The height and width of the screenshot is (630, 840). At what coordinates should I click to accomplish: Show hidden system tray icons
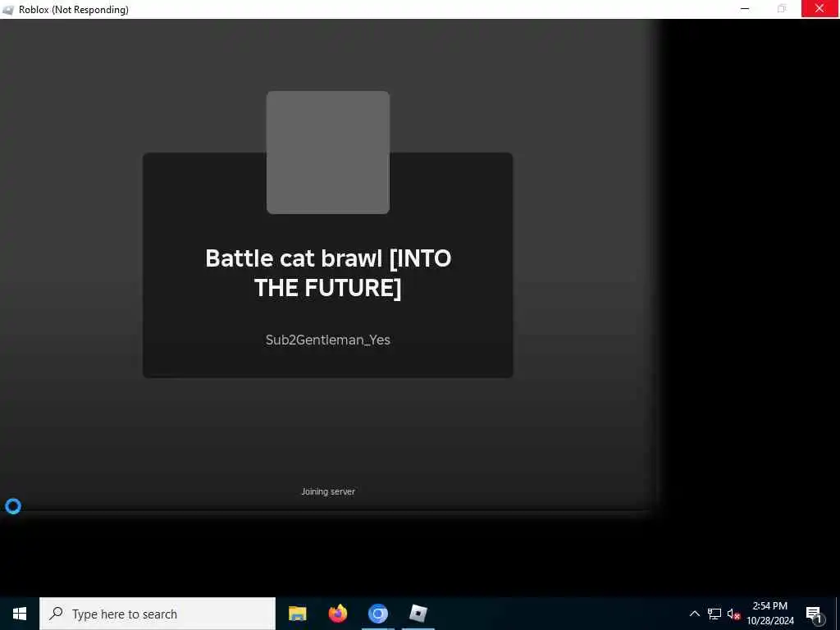tap(694, 614)
